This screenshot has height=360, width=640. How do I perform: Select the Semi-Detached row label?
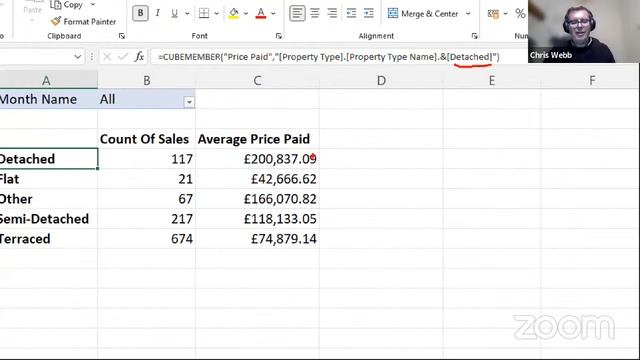(x=49, y=219)
